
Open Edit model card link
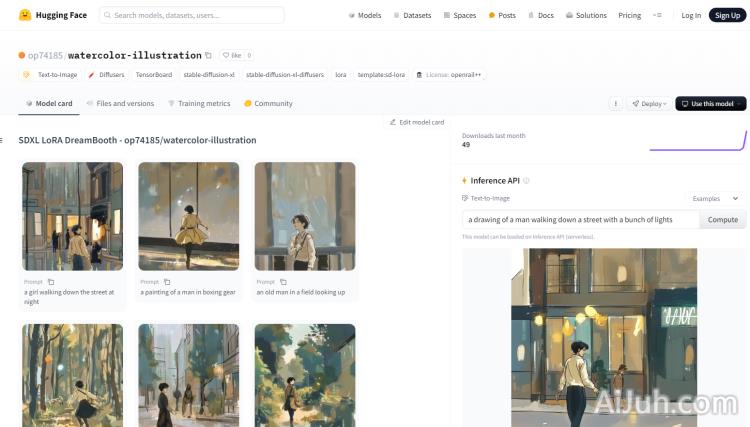point(416,122)
